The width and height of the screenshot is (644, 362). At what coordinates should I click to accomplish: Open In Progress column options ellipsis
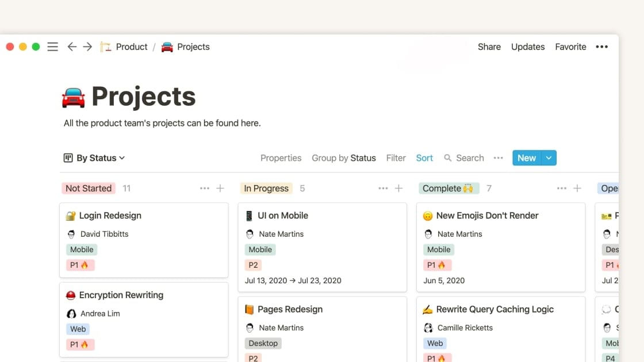[383, 188]
